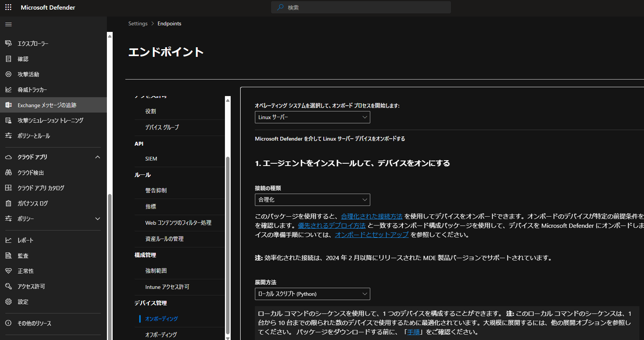Click the クラウド アプリ カタログ icon
The height and width of the screenshot is (340, 644).
8,188
